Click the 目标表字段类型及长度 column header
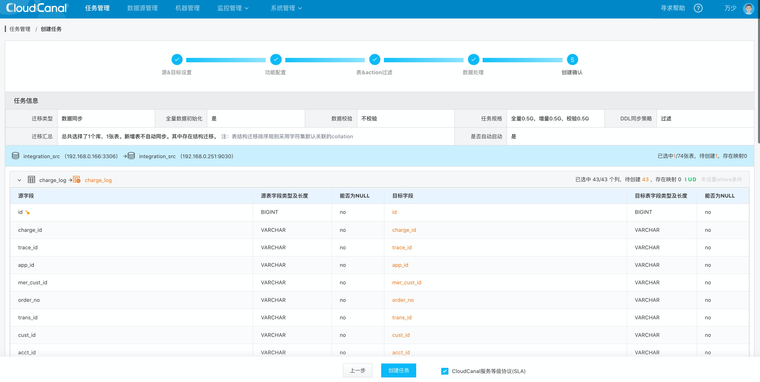The height and width of the screenshot is (382, 760). pyautogui.click(x=661, y=196)
